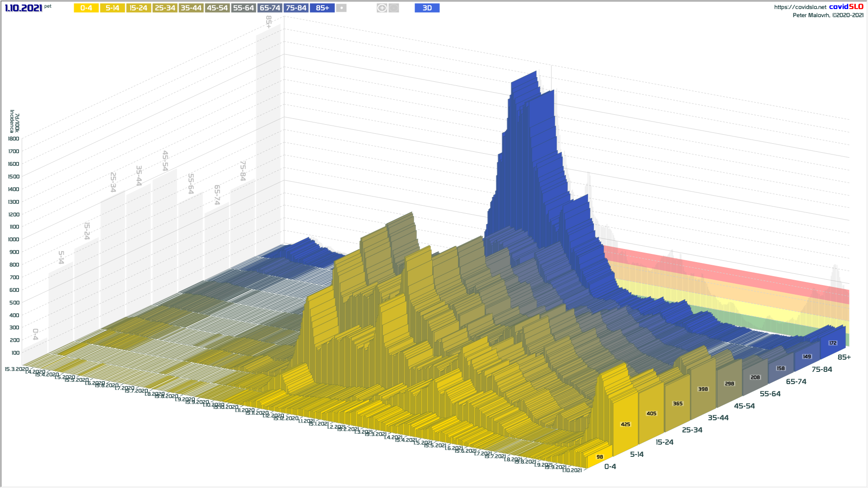This screenshot has height=488, width=868.
Task: Toggle the 25-34 age group button
Action: click(165, 8)
